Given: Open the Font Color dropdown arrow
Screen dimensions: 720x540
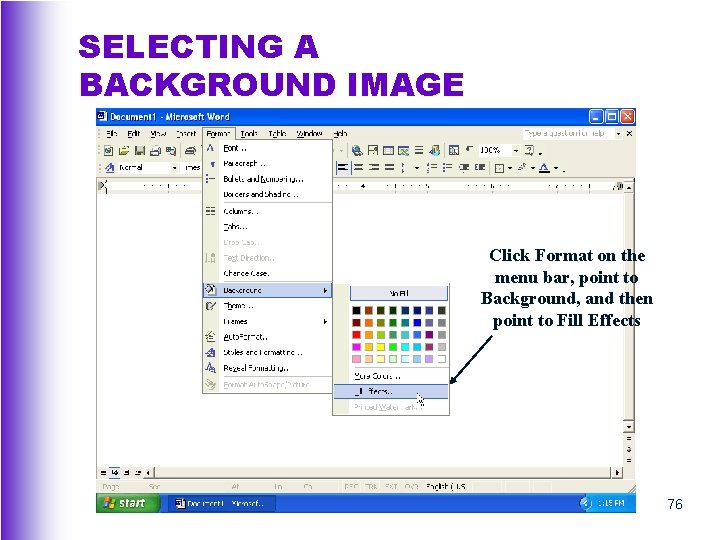Looking at the screenshot, I should click(x=556, y=168).
